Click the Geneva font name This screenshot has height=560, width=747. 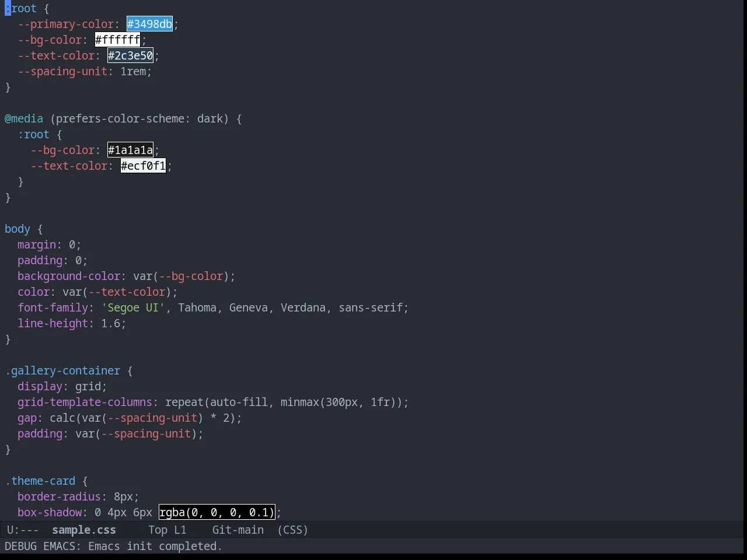pos(249,307)
